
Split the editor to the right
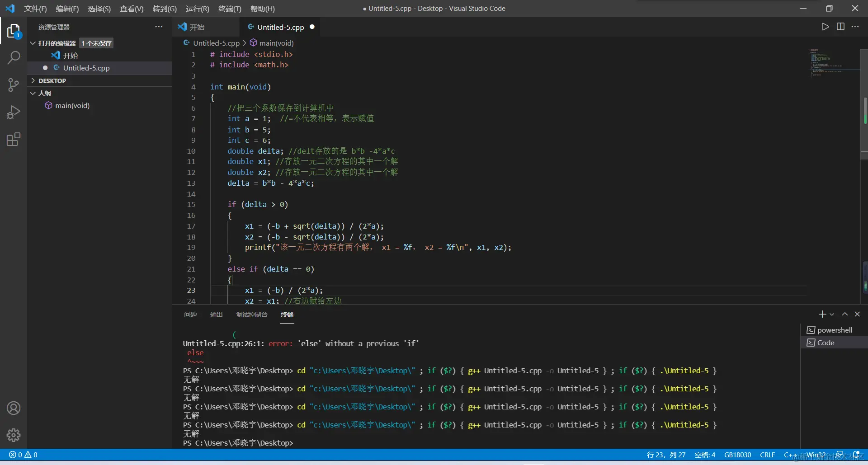(840, 27)
